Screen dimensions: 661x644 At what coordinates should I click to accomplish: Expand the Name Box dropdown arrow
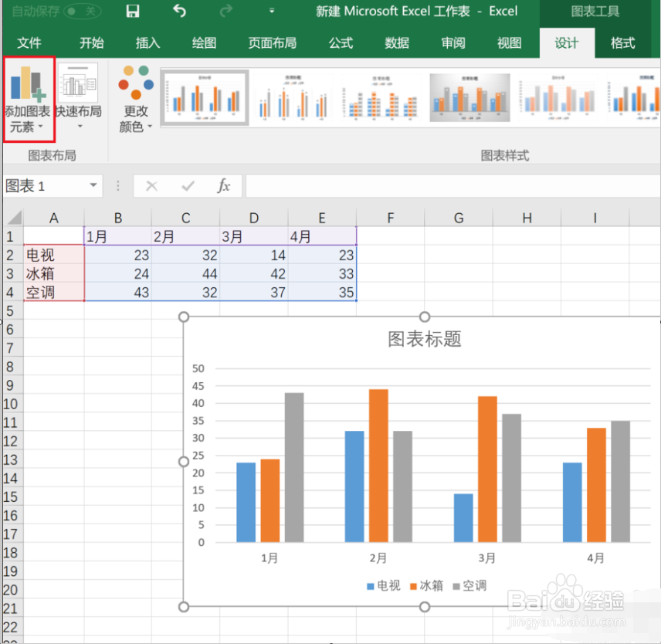click(93, 185)
